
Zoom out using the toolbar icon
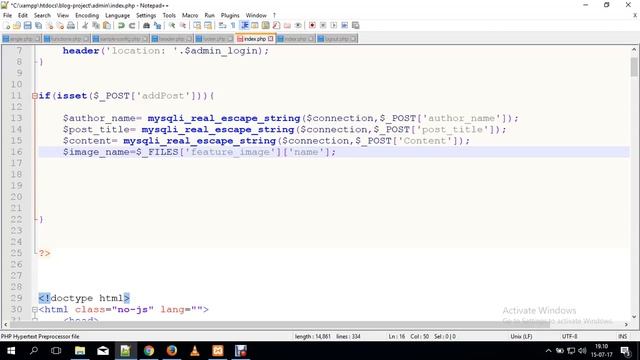[x=183, y=25]
